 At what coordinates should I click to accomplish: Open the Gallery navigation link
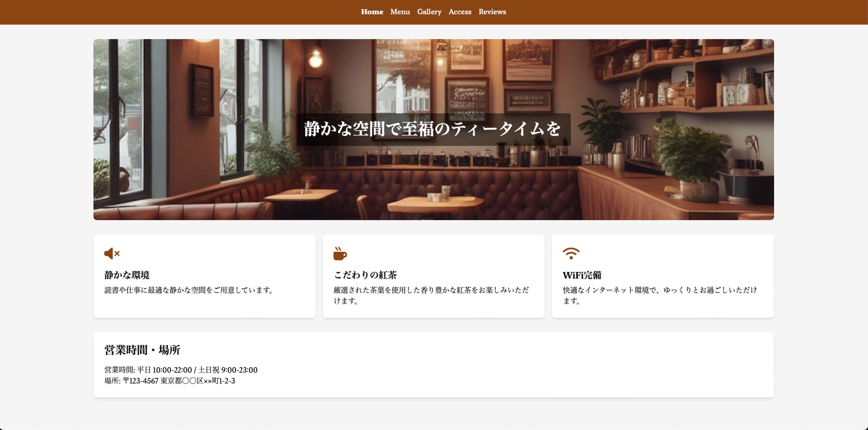429,12
